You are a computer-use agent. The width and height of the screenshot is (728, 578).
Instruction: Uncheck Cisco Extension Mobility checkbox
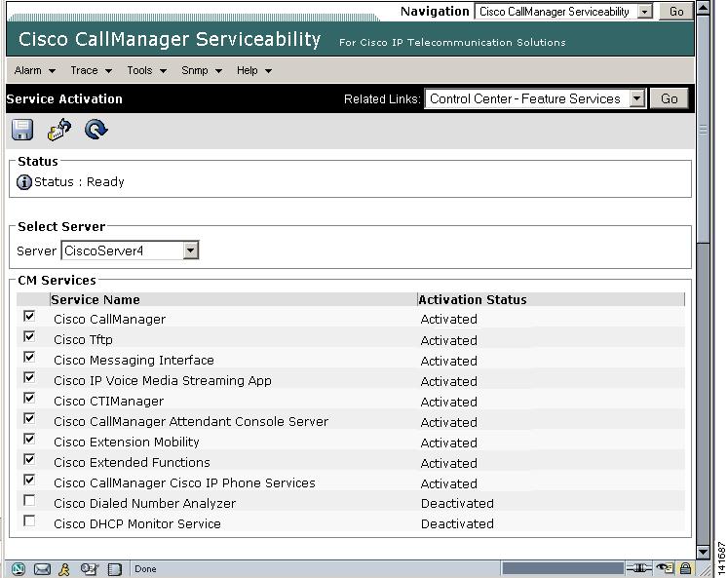click(29, 439)
